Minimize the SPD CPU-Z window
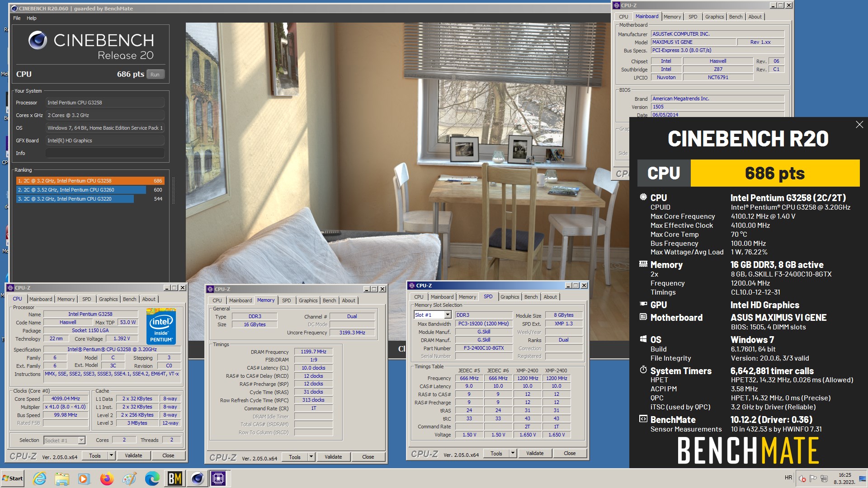This screenshot has height=488, width=868. [568, 286]
